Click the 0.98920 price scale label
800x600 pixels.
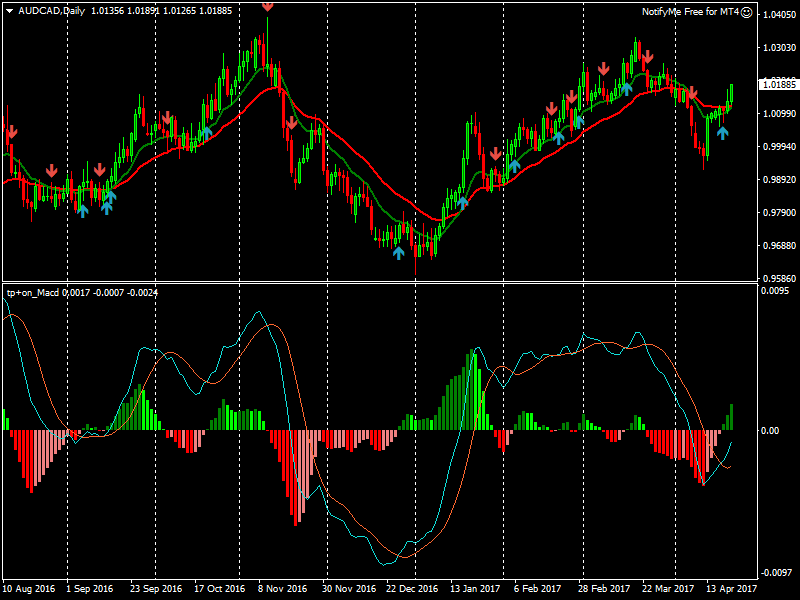click(779, 180)
